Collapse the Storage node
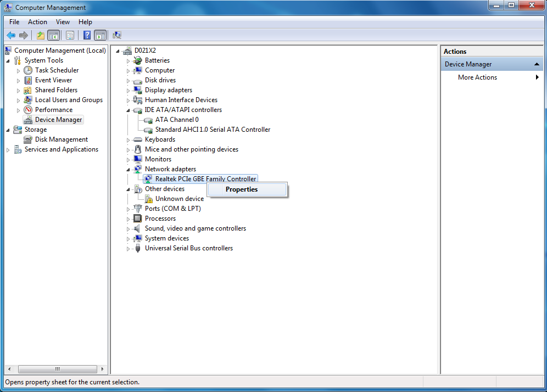Screen dimensions: 547x392 pyautogui.click(x=8, y=130)
